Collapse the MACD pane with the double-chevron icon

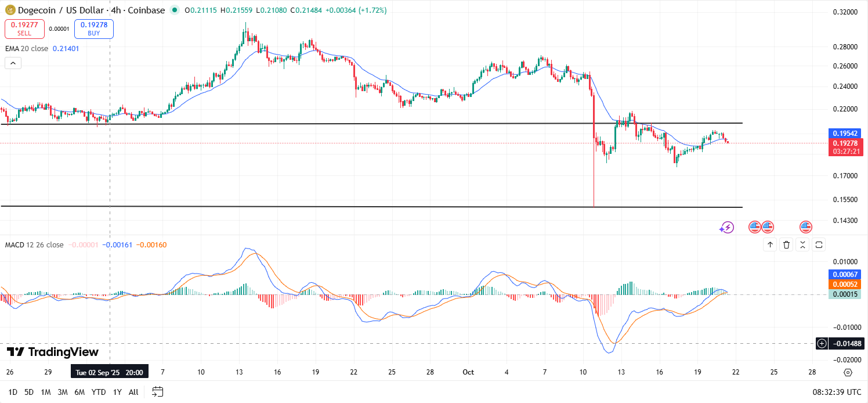coord(802,244)
